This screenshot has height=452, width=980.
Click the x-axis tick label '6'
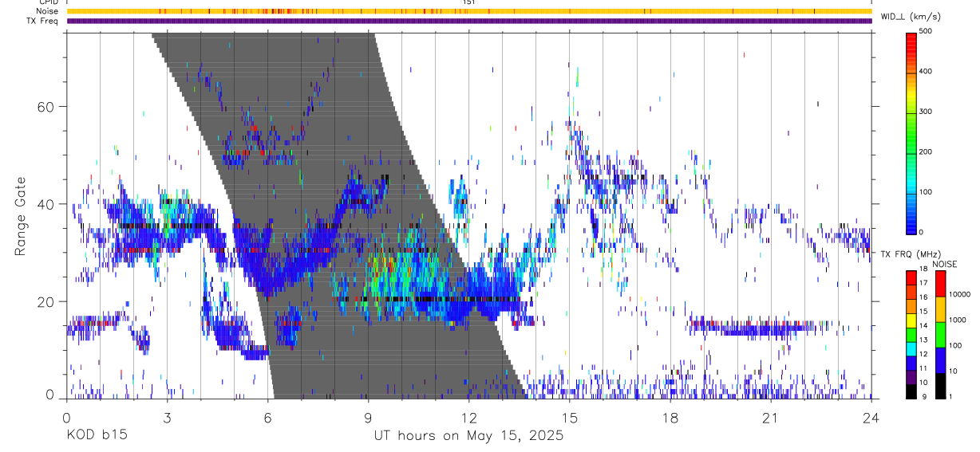267,419
